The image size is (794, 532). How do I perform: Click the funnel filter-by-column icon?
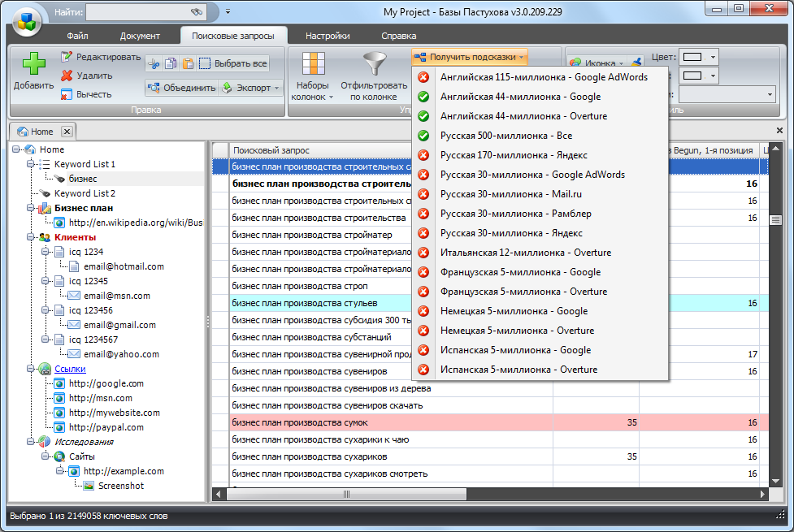click(374, 65)
